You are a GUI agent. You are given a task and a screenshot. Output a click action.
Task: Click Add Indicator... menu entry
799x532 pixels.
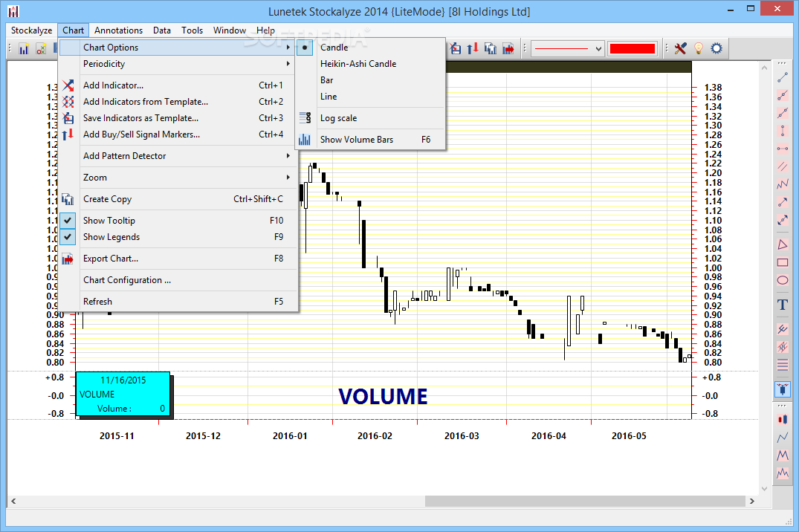point(178,85)
